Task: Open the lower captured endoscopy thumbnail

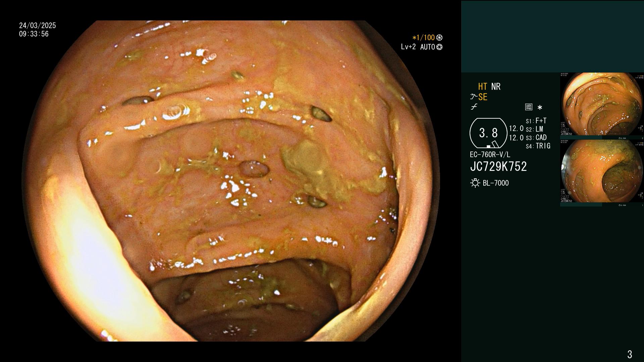Action: click(602, 173)
